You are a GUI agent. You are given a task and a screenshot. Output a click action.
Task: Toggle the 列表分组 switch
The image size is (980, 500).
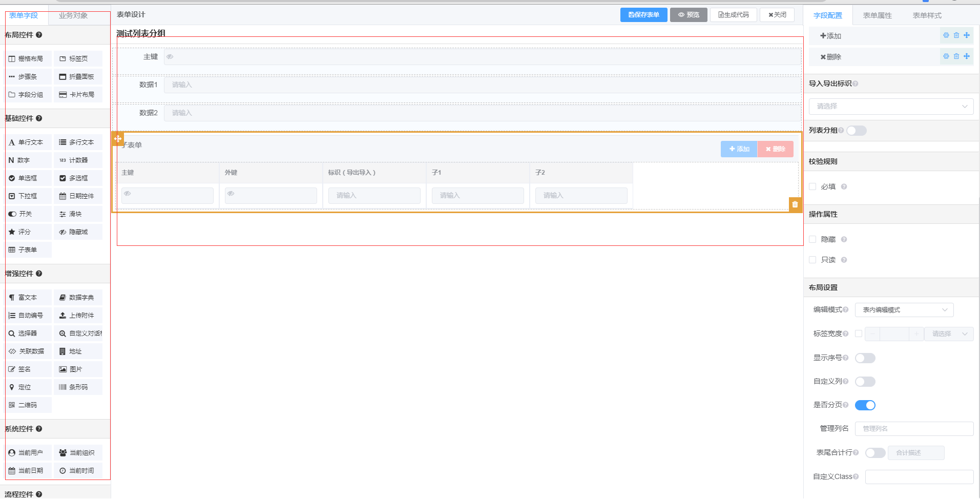856,131
